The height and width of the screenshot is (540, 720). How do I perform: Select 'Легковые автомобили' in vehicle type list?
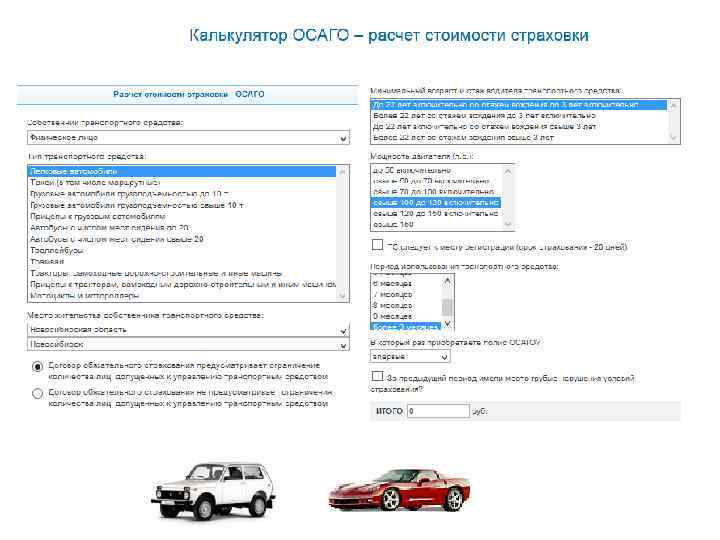coord(182,171)
